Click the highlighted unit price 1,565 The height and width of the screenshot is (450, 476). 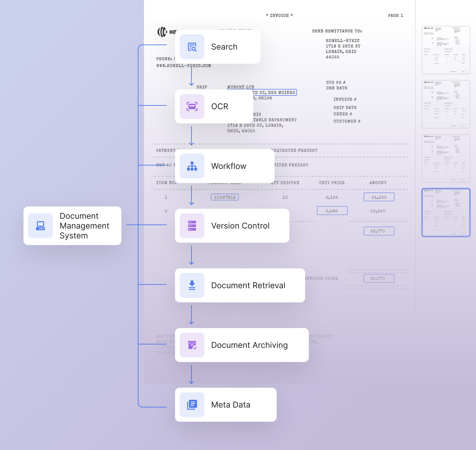pyautogui.click(x=332, y=211)
